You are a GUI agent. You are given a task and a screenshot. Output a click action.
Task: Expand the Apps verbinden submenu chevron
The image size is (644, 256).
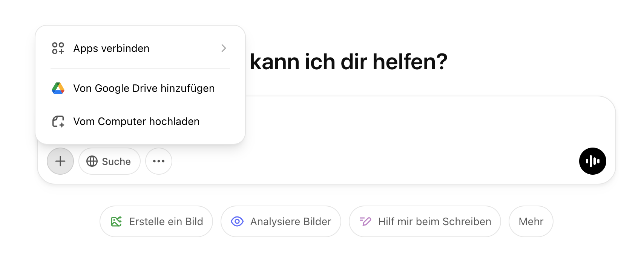224,48
